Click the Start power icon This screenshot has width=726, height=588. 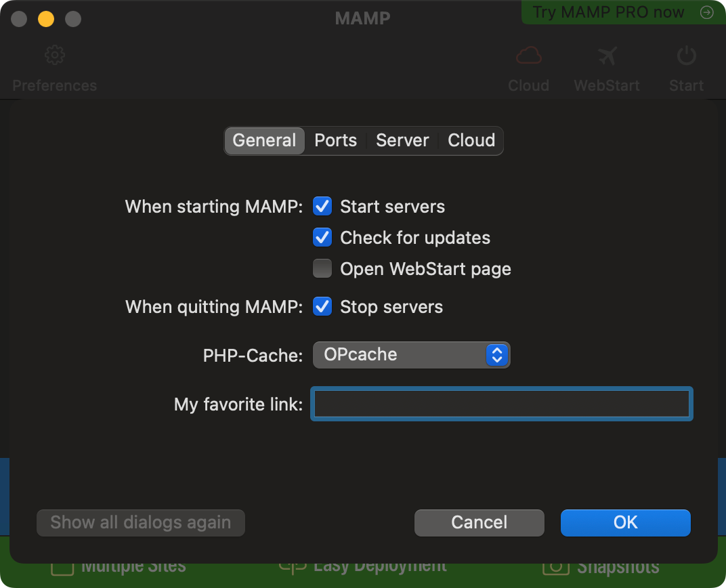pos(686,56)
